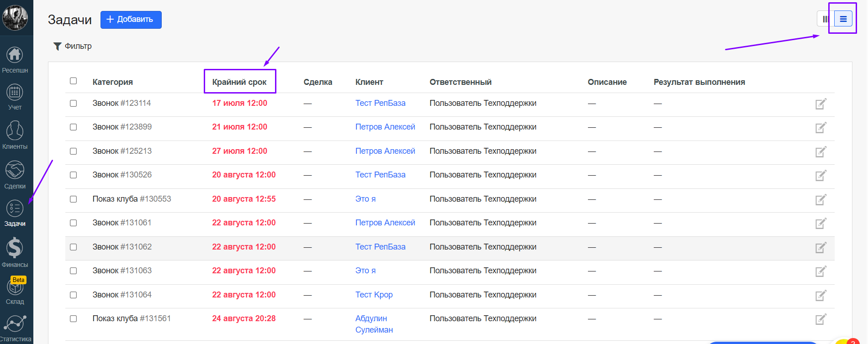Image resolution: width=868 pixels, height=344 pixels.
Task: Switch to list view icon
Action: pyautogui.click(x=843, y=19)
